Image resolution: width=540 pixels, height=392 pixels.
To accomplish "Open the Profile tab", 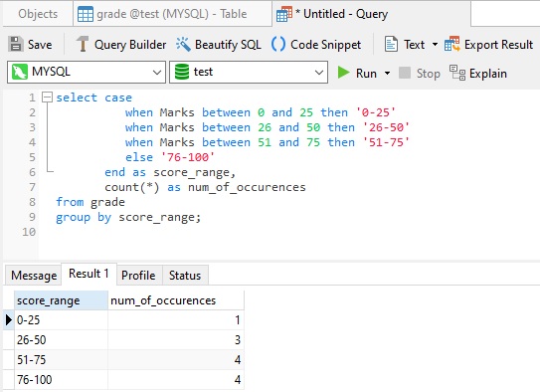I will 138,276.
